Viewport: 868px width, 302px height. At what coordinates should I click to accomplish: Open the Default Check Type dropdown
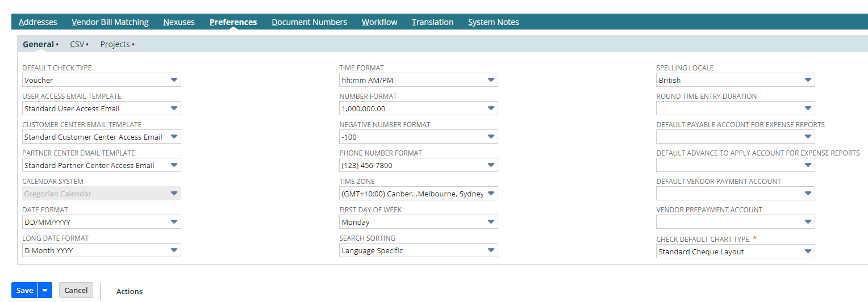tap(102, 80)
